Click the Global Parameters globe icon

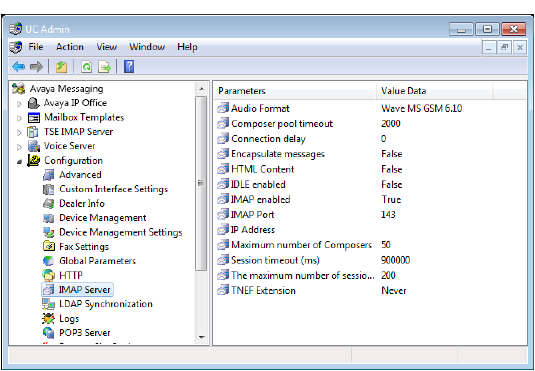pos(48,261)
